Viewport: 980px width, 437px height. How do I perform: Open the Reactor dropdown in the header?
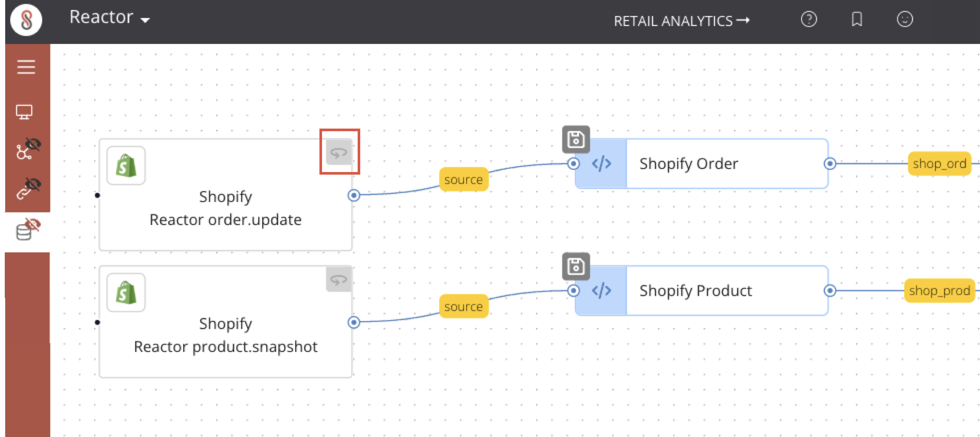tap(109, 18)
